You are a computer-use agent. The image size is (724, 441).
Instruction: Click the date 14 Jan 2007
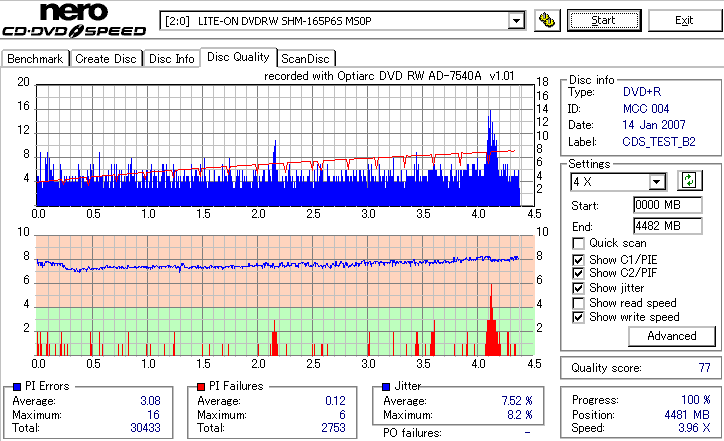(654, 125)
